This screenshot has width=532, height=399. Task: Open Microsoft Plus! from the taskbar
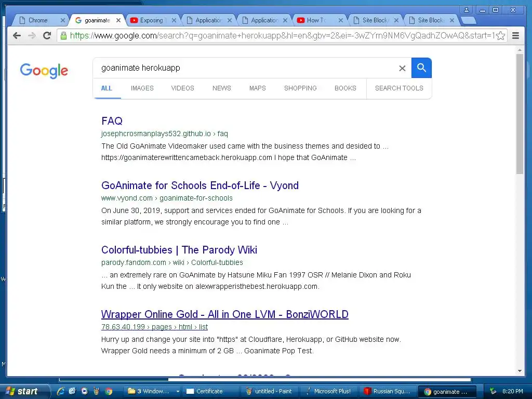point(328,391)
